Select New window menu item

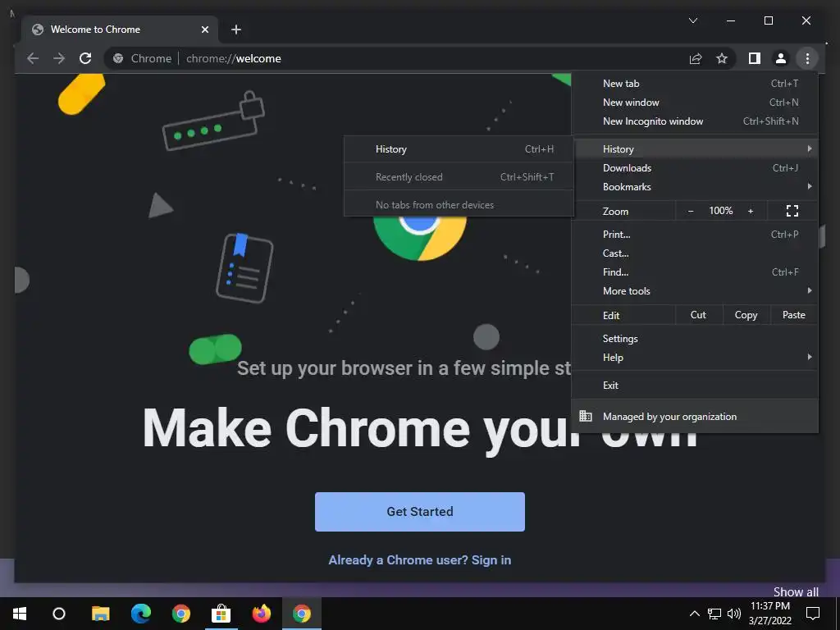[x=695, y=103]
